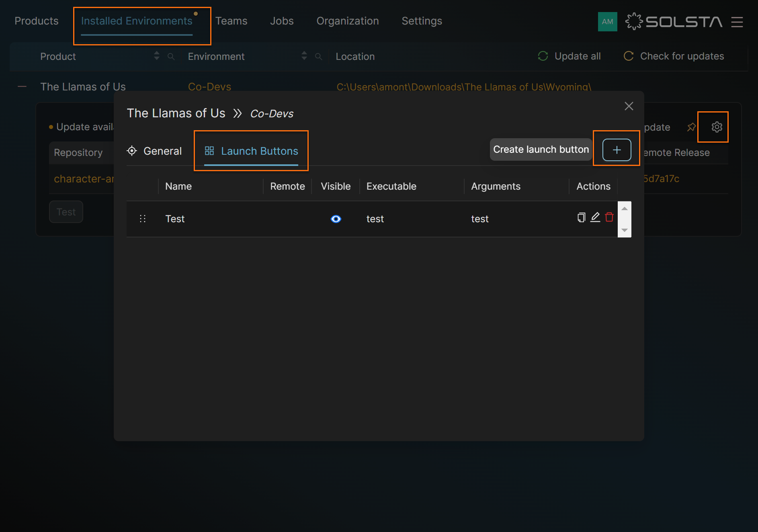The image size is (758, 532).
Task: Copy the Test launch button
Action: 581,217
